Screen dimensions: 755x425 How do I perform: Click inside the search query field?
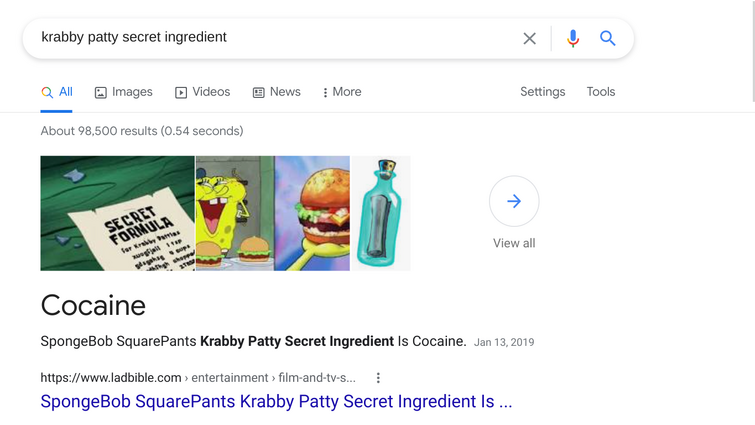click(270, 38)
